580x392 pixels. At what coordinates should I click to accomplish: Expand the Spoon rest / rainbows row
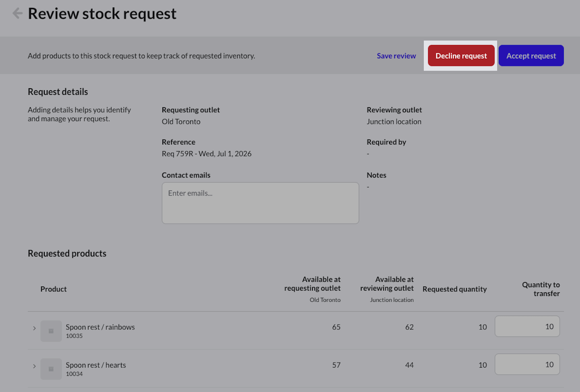(34, 328)
